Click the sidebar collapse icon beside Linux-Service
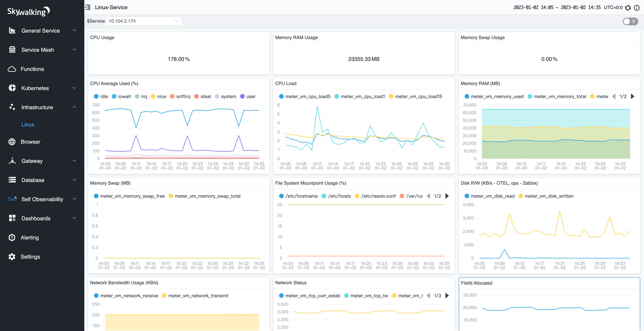This screenshot has height=331, width=644. (x=88, y=7)
